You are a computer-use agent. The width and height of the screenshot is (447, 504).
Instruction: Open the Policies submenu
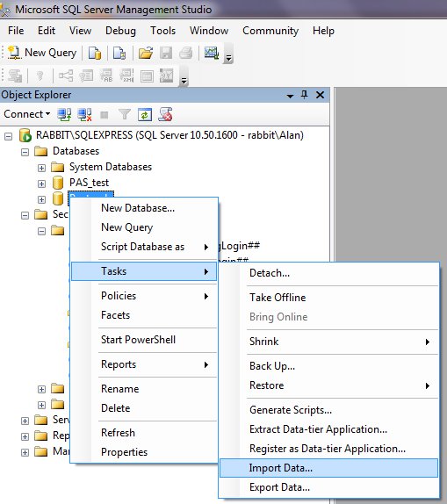[144, 296]
